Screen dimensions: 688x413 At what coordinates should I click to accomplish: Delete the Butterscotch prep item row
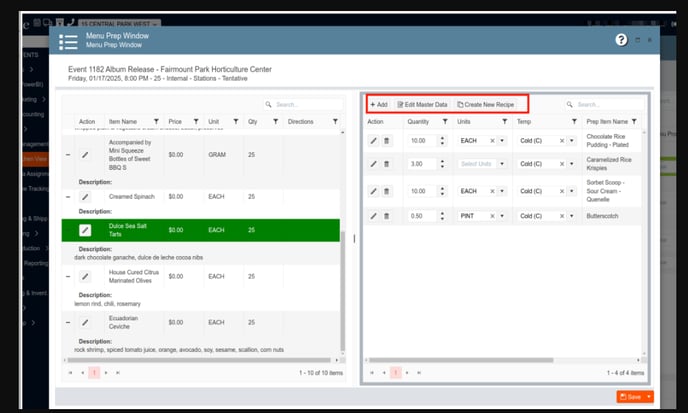click(387, 216)
